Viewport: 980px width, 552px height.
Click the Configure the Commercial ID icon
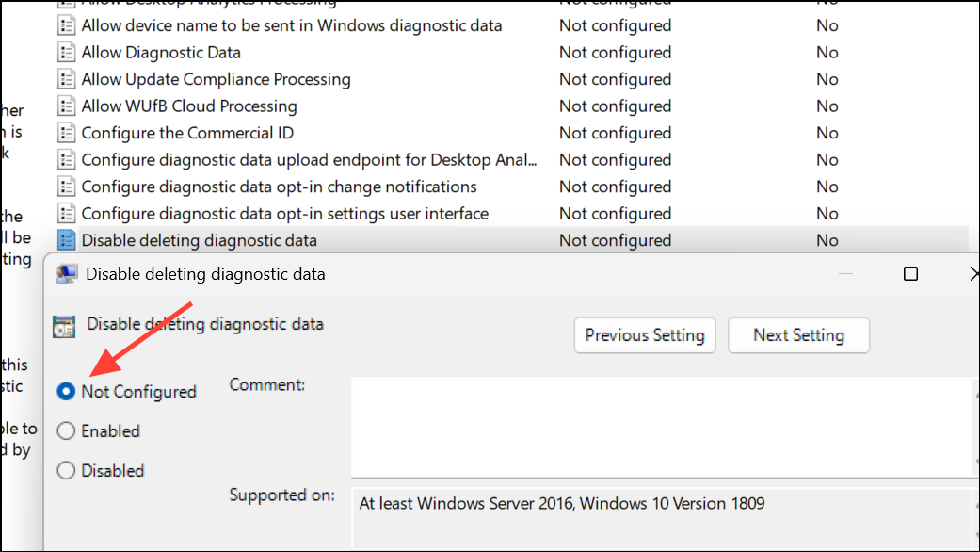click(x=66, y=133)
